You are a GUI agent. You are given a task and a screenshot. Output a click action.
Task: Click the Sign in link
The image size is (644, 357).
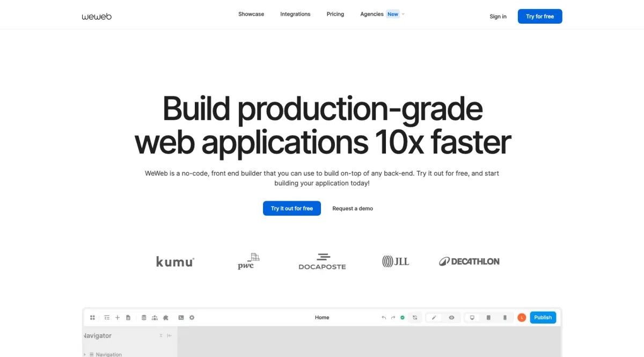click(498, 17)
